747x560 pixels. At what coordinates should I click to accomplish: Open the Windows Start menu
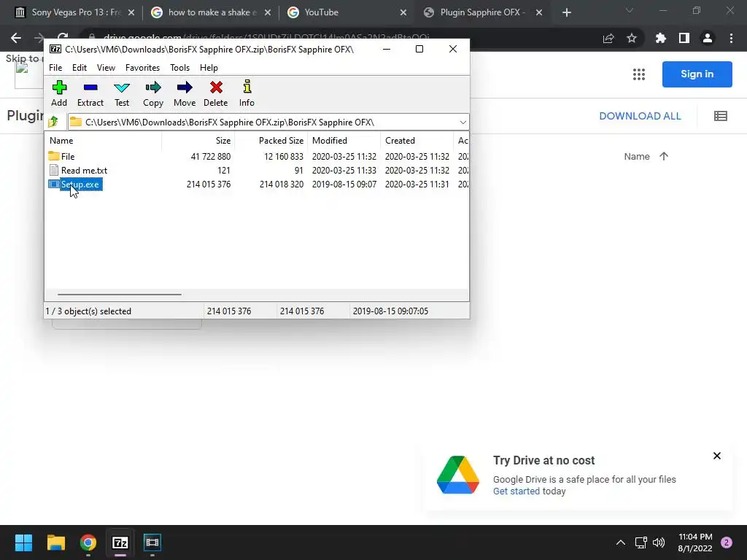tap(23, 542)
